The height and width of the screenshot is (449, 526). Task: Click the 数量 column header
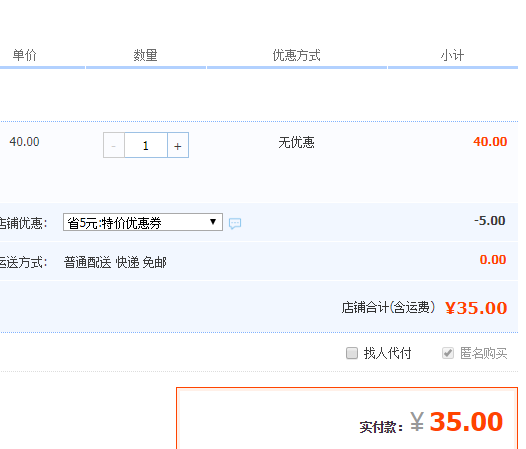pos(145,55)
